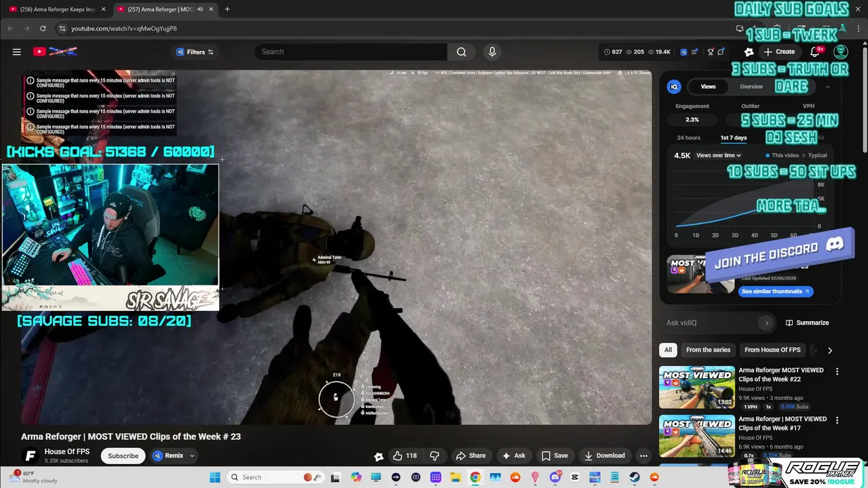Select the 1st 7 days tab
The image size is (868, 488).
tap(733, 138)
